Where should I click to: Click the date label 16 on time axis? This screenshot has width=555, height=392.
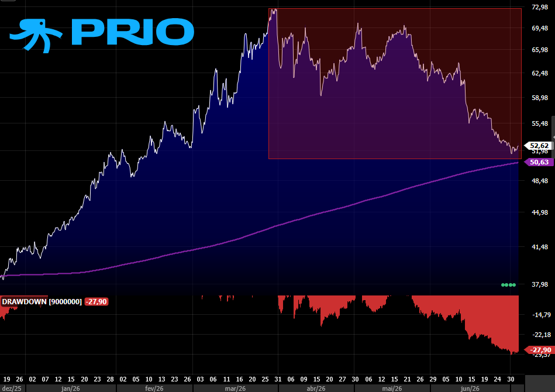tap(239, 379)
